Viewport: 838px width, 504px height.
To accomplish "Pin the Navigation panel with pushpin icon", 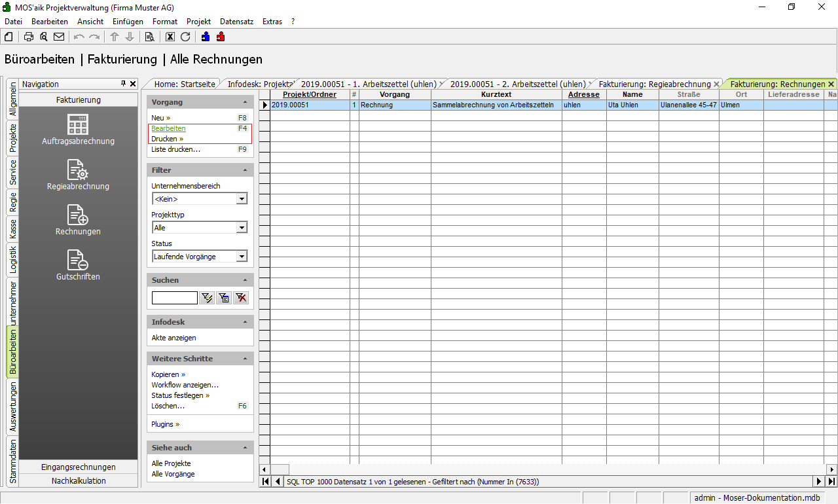I will (x=123, y=84).
